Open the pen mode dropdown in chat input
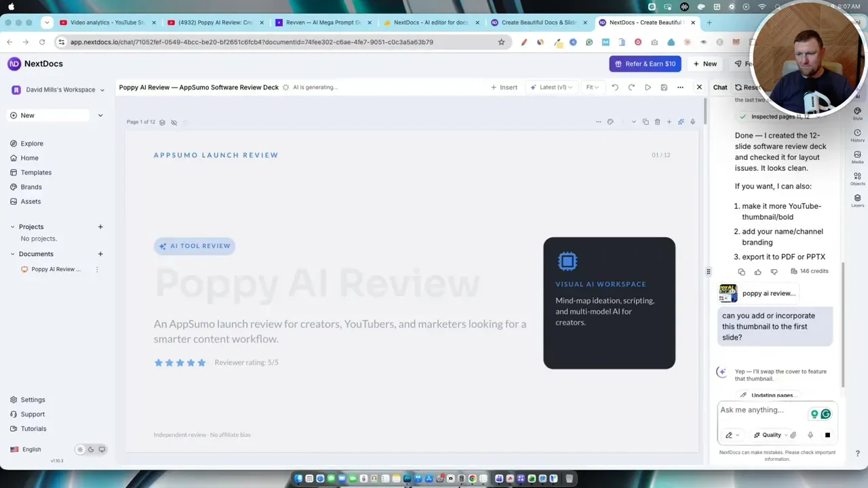The image size is (868, 488). (732, 435)
